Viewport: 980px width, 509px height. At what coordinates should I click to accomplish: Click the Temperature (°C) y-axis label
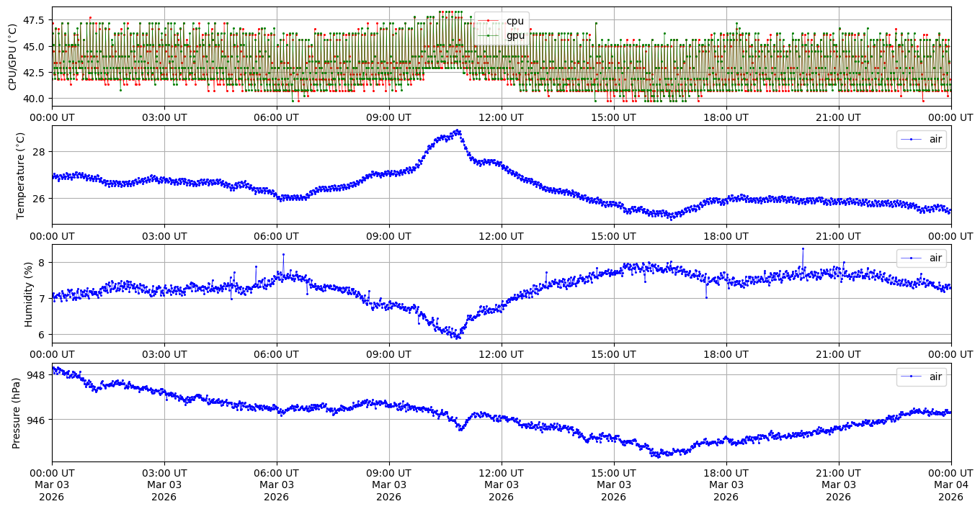[x=20, y=175]
